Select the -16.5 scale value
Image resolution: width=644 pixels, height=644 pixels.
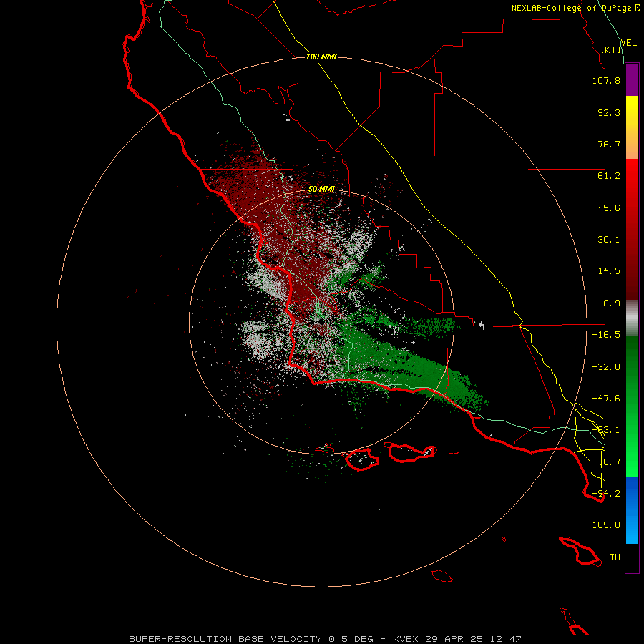(606, 335)
